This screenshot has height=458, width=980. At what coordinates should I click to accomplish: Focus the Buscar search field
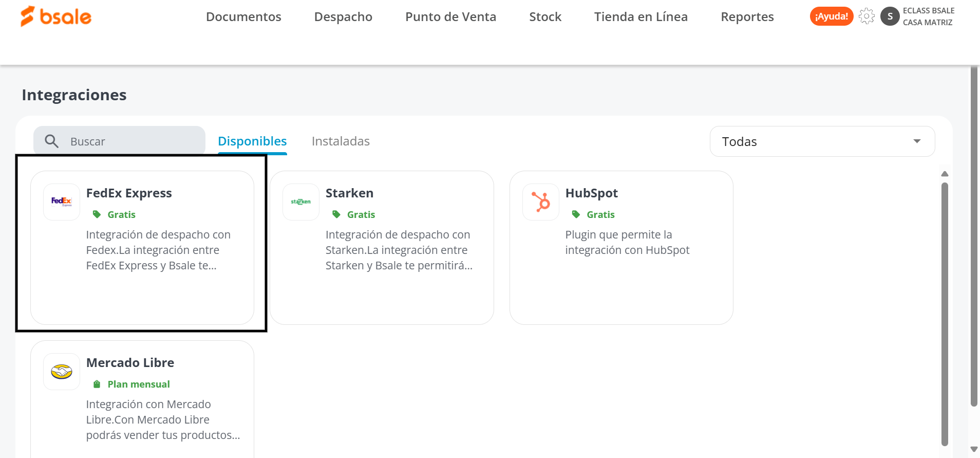coord(119,141)
